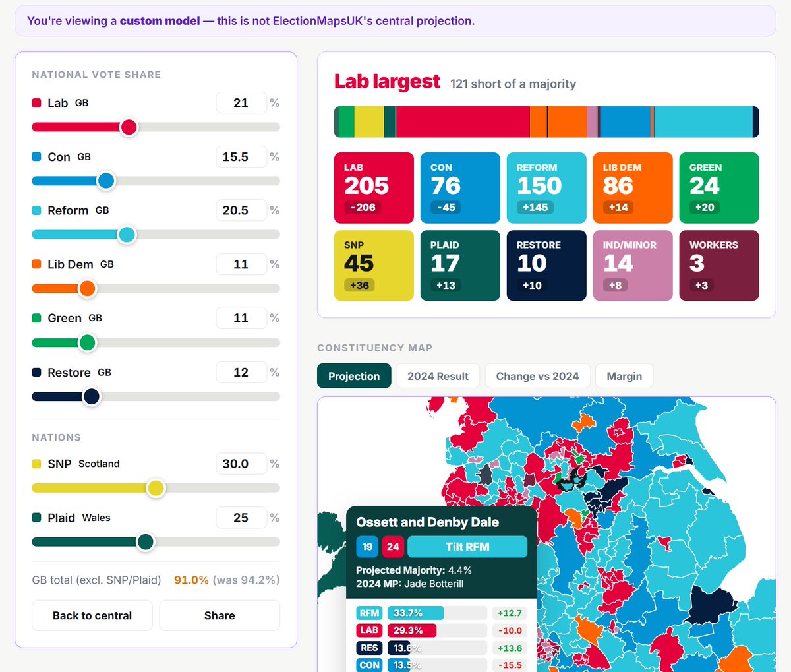
Task: Click the Restore vote share slider handle
Action: pos(92,396)
